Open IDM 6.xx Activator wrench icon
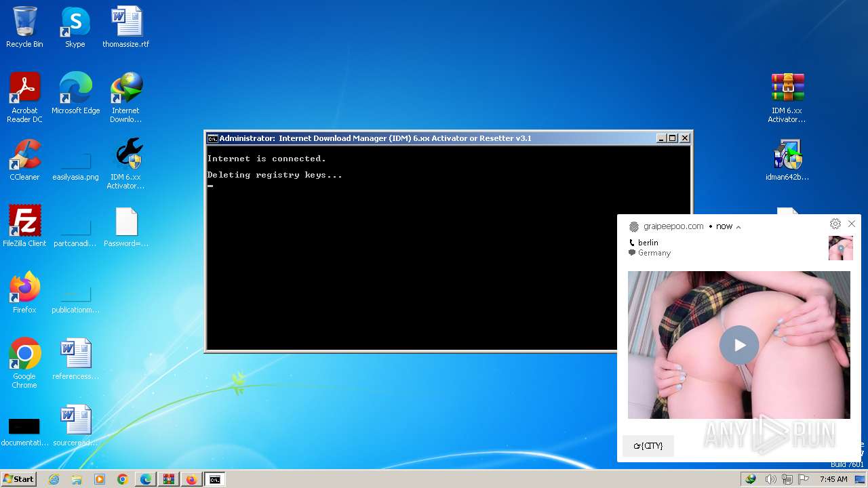 [x=125, y=164]
